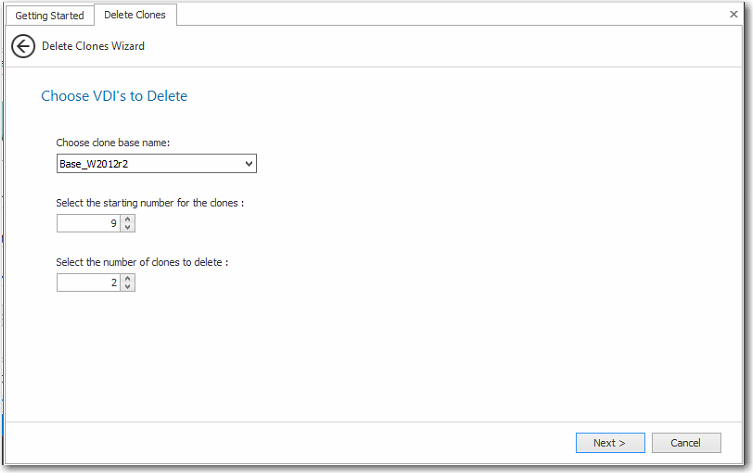Increment the number of clones to delete
The image size is (753, 473).
[128, 279]
